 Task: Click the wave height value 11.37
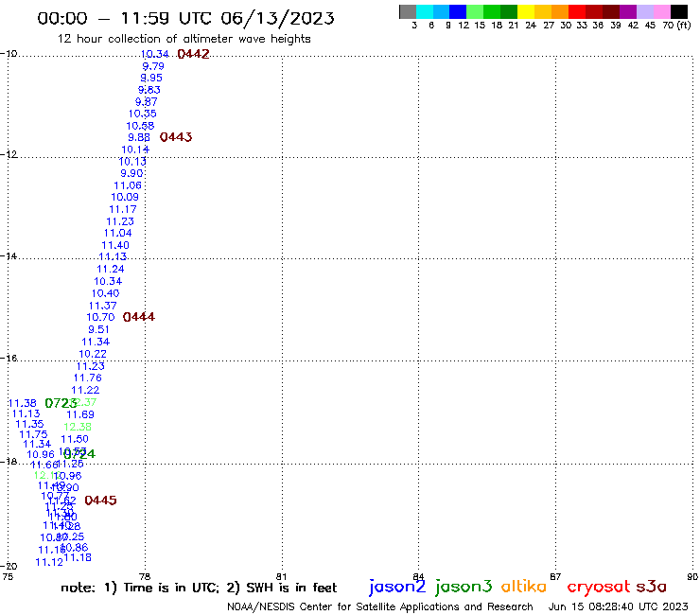click(103, 306)
